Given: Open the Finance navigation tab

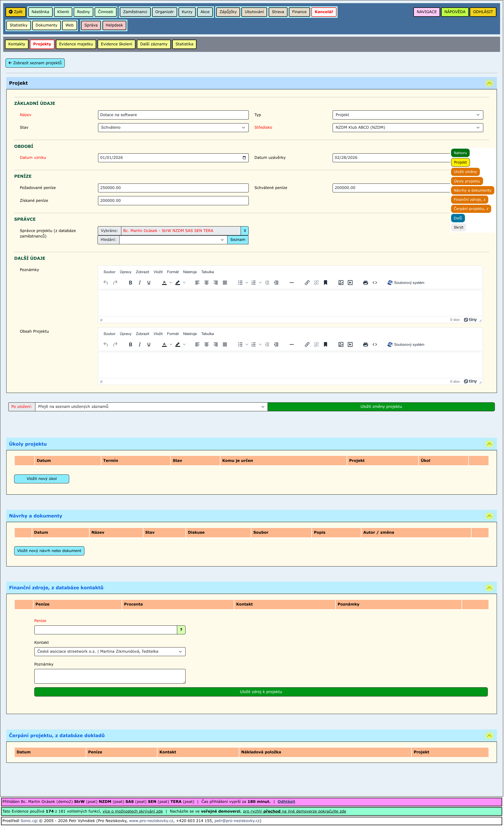Looking at the screenshot, I should pos(299,12).
